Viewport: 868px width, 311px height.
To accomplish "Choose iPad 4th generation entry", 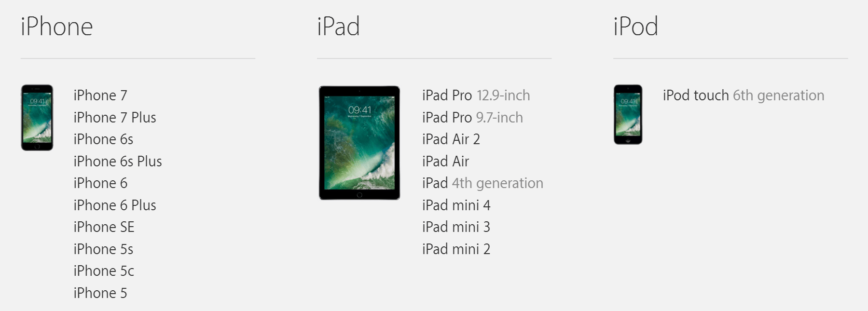I will point(483,183).
